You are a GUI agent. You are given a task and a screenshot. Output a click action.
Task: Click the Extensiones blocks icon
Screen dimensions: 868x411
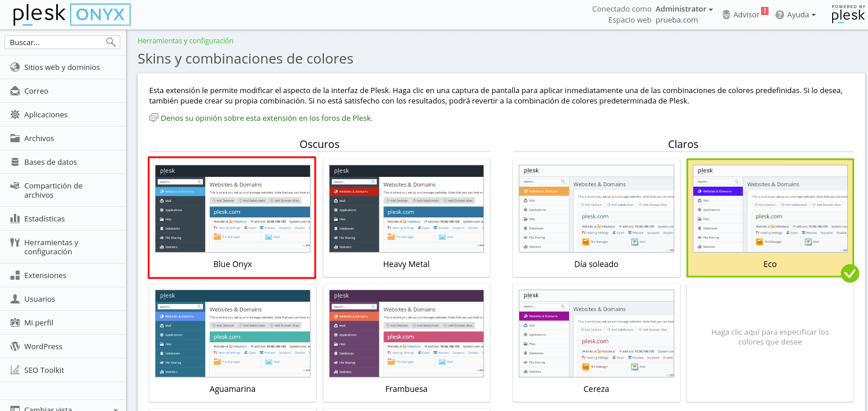click(x=15, y=275)
